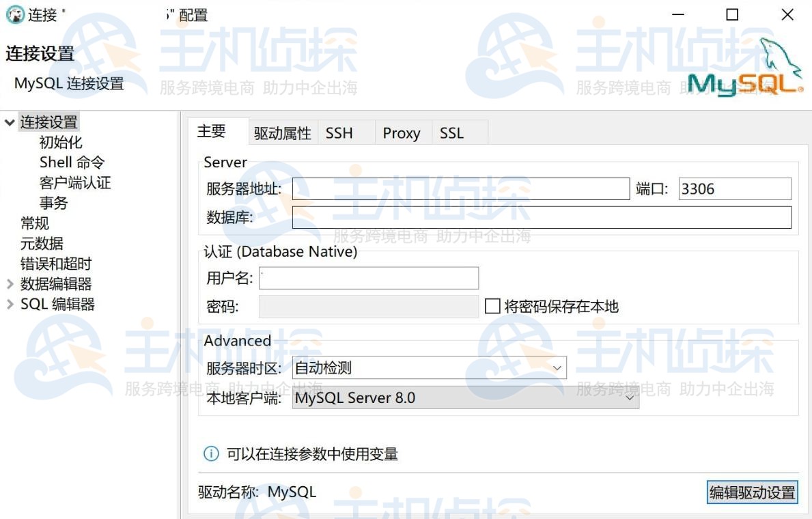The height and width of the screenshot is (519, 812).
Task: Open the SSL tab
Action: click(x=451, y=133)
